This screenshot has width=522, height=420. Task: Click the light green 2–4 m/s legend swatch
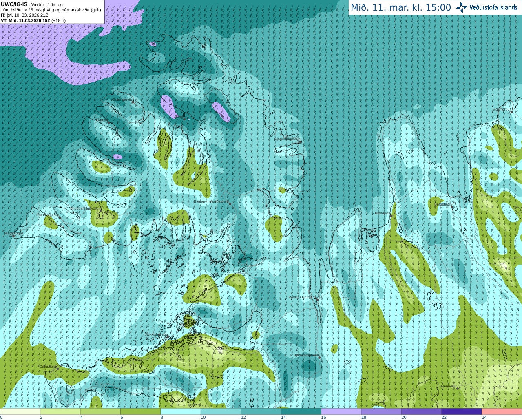60,411
